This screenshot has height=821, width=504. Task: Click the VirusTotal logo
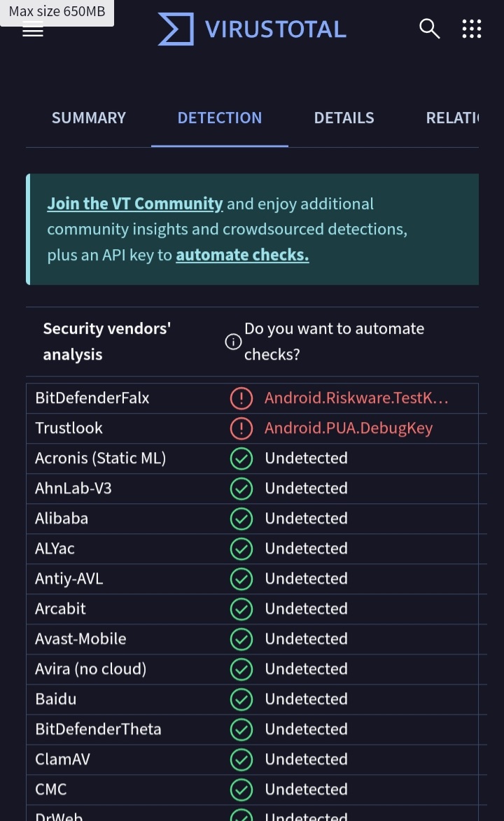(x=252, y=29)
